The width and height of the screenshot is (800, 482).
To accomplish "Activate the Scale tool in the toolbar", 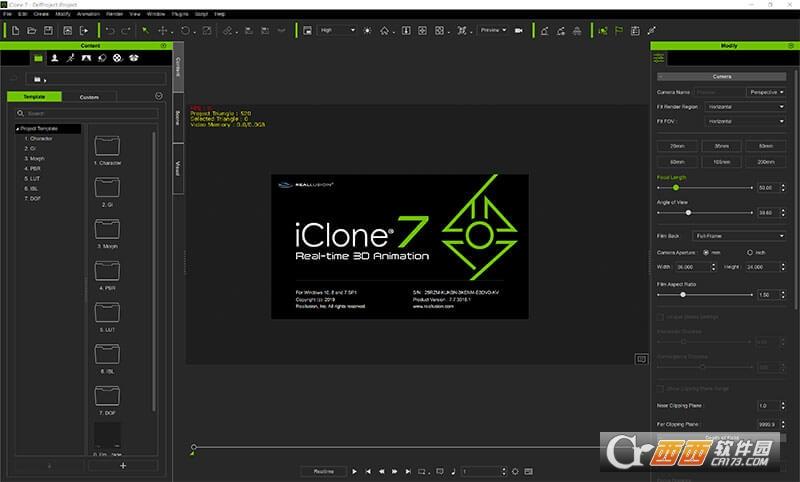I will (x=207, y=31).
